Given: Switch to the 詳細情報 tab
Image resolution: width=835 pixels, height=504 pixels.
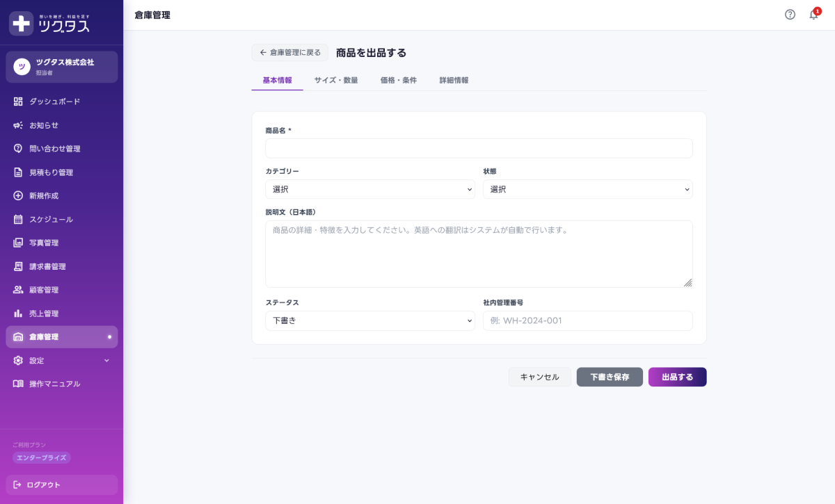Looking at the screenshot, I should [454, 80].
